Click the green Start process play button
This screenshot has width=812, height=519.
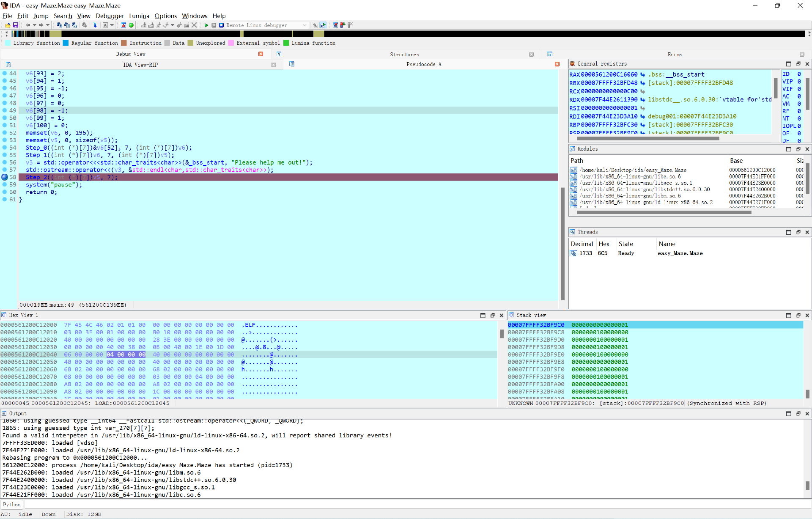coord(206,25)
